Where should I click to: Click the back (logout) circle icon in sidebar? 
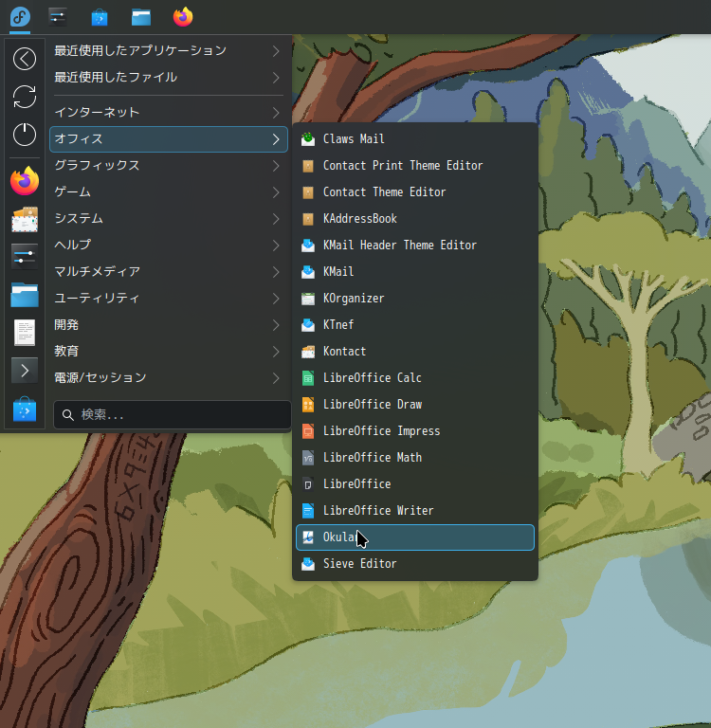tap(25, 59)
